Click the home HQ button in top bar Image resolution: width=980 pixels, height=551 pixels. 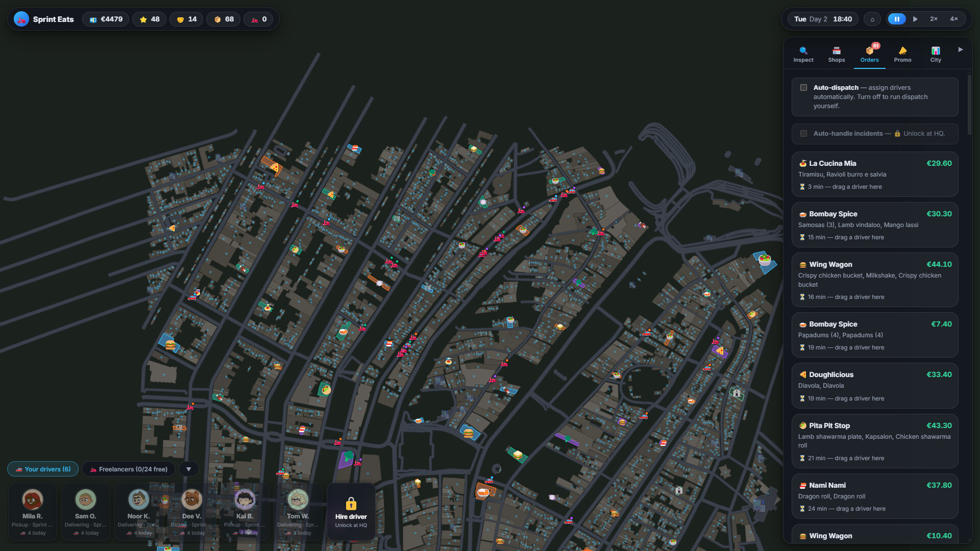[x=872, y=19]
